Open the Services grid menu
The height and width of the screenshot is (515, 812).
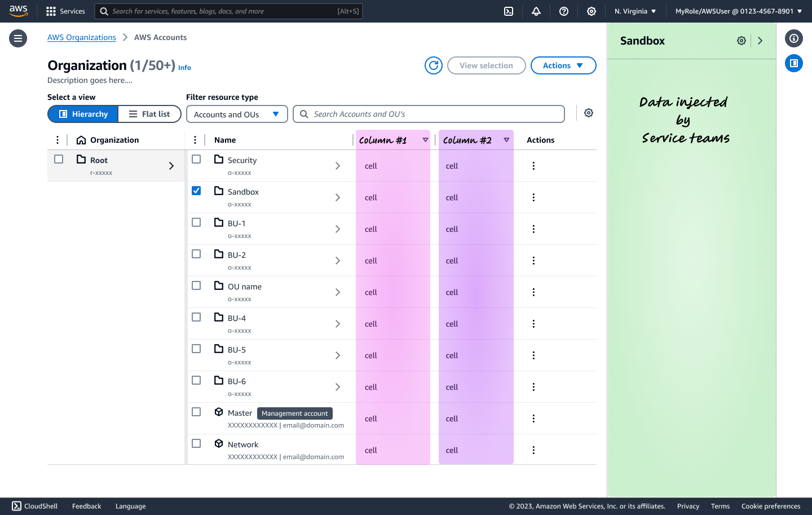65,11
